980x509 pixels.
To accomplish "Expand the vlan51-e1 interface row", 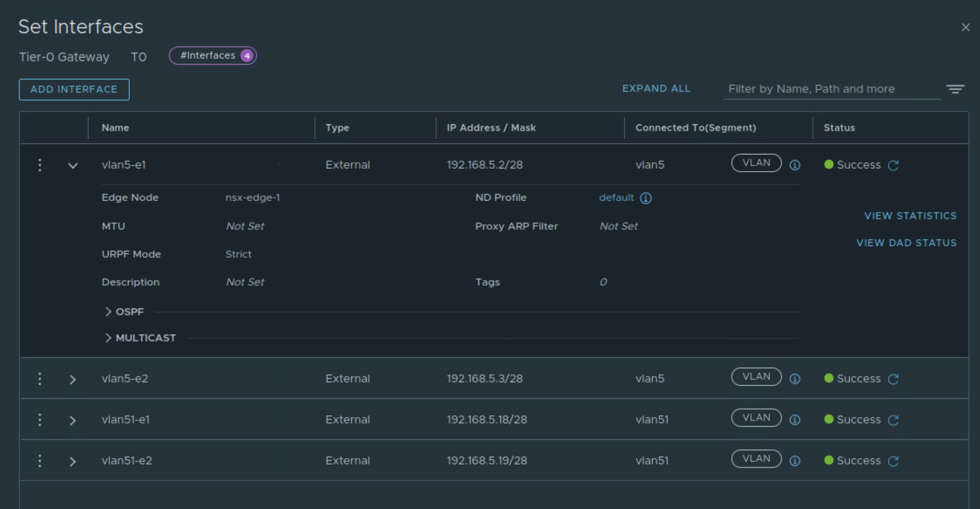I will (73, 420).
